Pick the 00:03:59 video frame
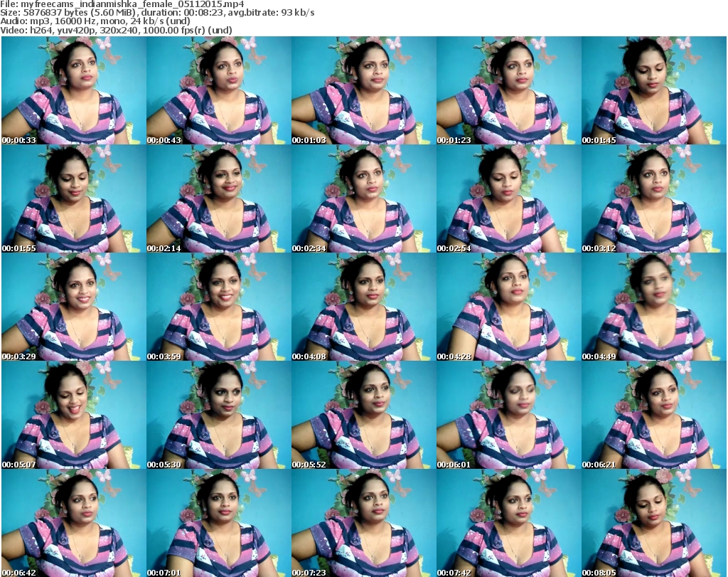Screen dimensions: 728x577 pos(219,307)
